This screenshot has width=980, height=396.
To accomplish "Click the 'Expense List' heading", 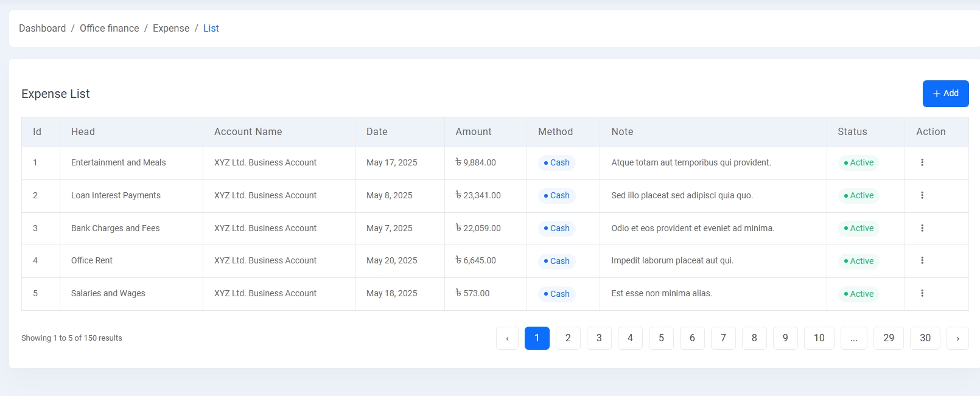I will pyautogui.click(x=55, y=94).
